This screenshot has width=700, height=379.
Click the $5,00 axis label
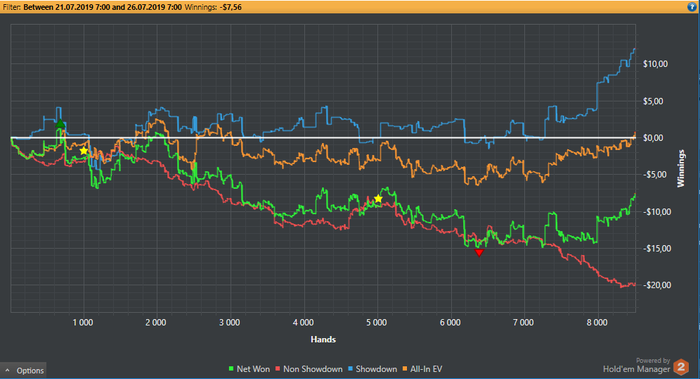pos(653,101)
